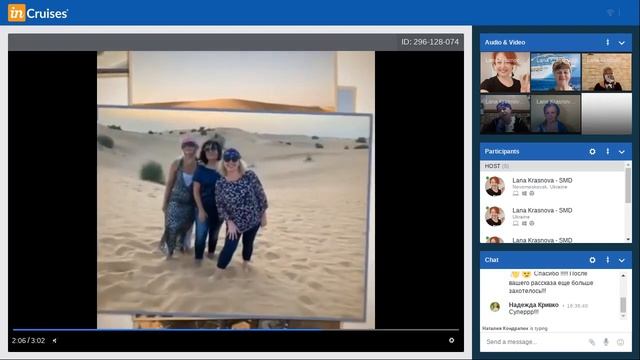This screenshot has width=640, height=360.
Task: Click the connection status icon in header
Action: [x=610, y=13]
